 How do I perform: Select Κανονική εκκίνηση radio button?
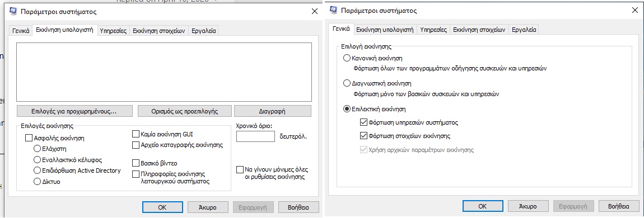click(x=347, y=58)
